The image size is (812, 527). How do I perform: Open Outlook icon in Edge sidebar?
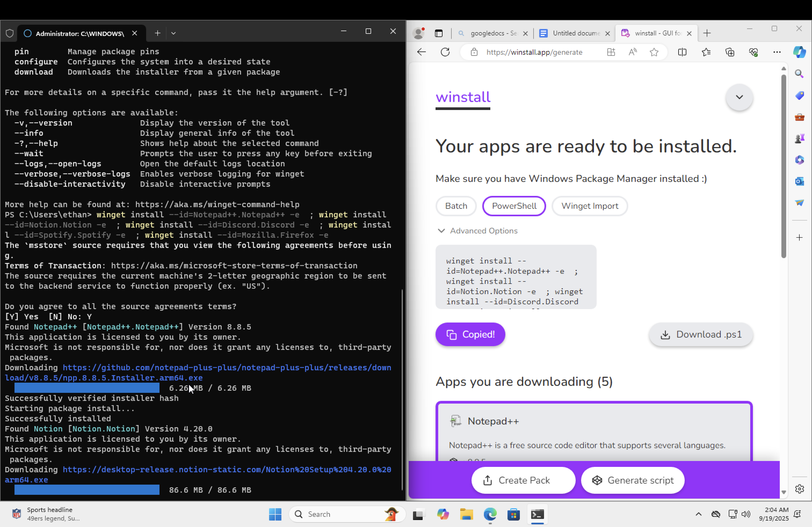[799, 181]
